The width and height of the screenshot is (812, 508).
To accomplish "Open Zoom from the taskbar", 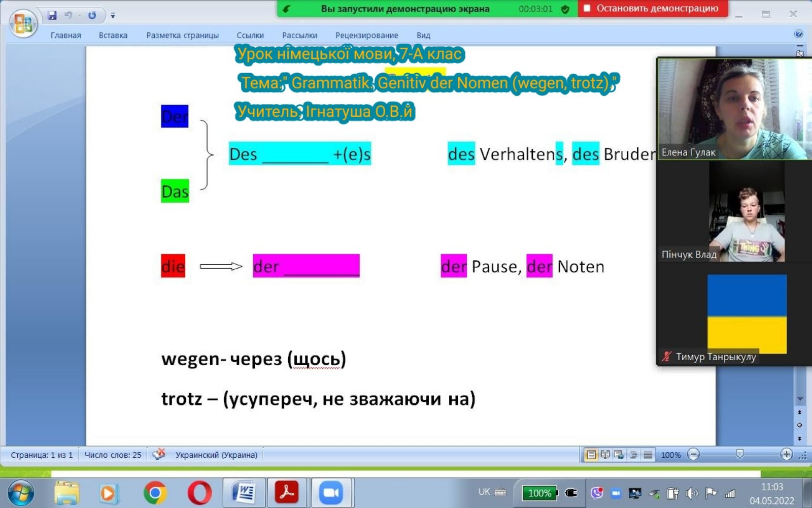I will 331,493.
